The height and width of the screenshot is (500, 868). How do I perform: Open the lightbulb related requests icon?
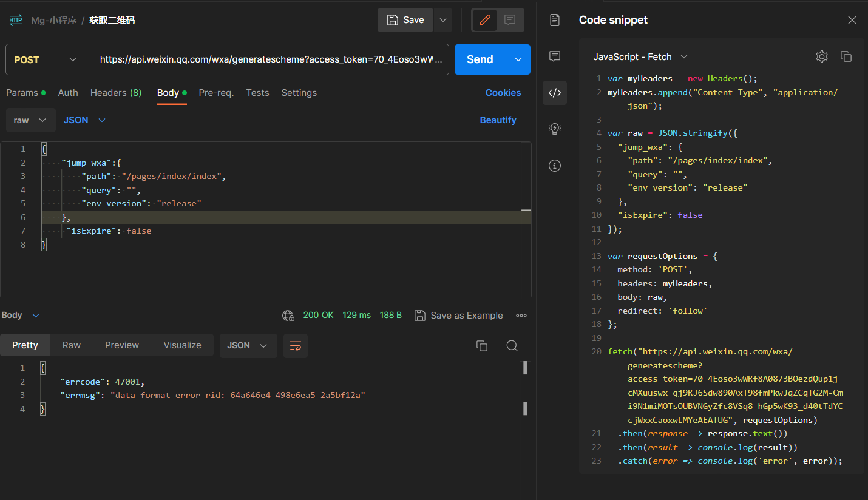[554, 129]
